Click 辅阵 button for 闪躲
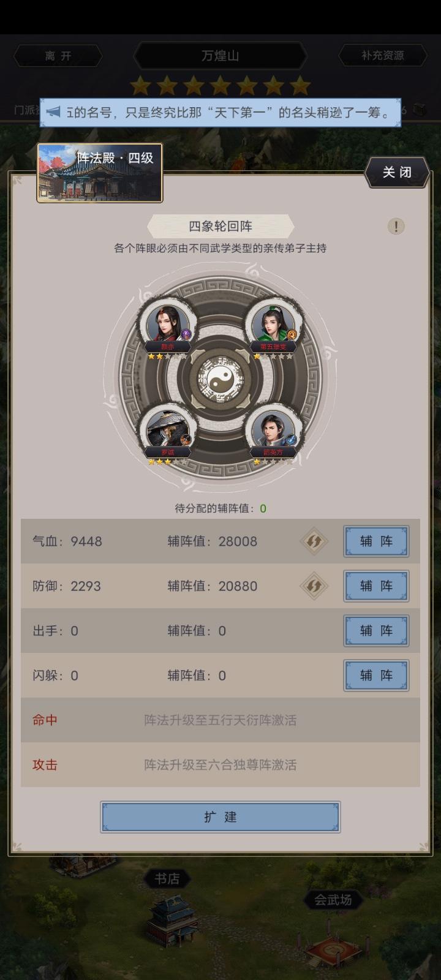This screenshot has height=980, width=441. [x=376, y=676]
